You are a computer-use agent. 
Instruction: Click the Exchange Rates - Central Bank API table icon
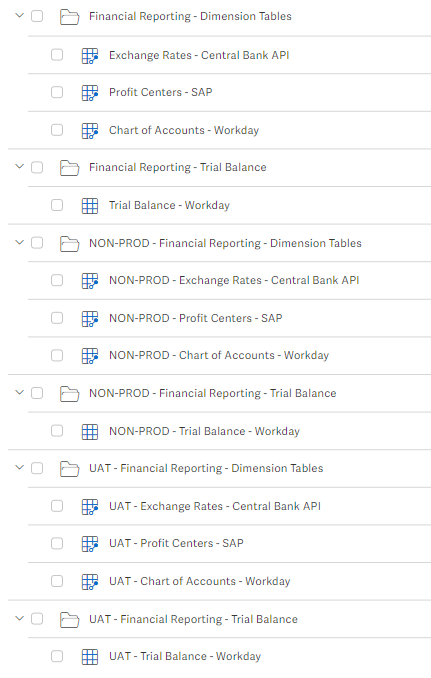pyautogui.click(x=90, y=55)
